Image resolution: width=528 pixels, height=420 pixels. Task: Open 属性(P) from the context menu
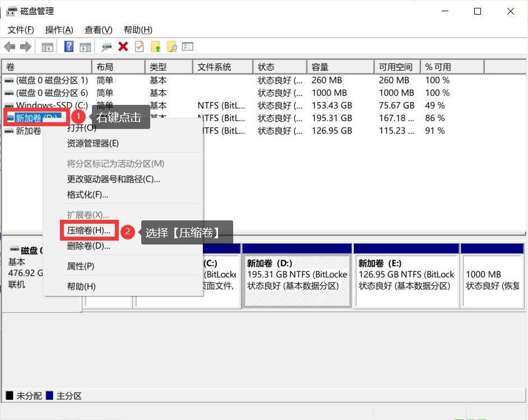81,266
